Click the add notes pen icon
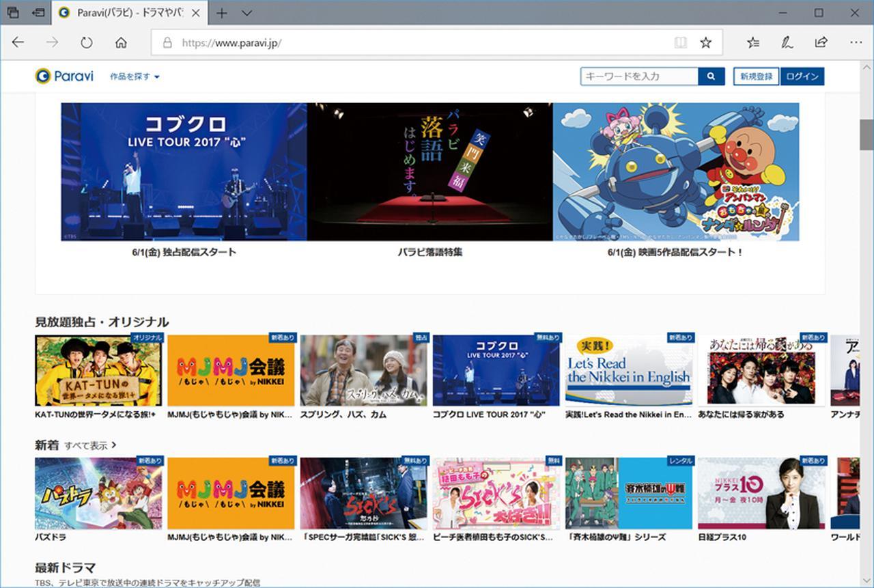Screen dimensions: 874x588 pyautogui.click(x=787, y=42)
